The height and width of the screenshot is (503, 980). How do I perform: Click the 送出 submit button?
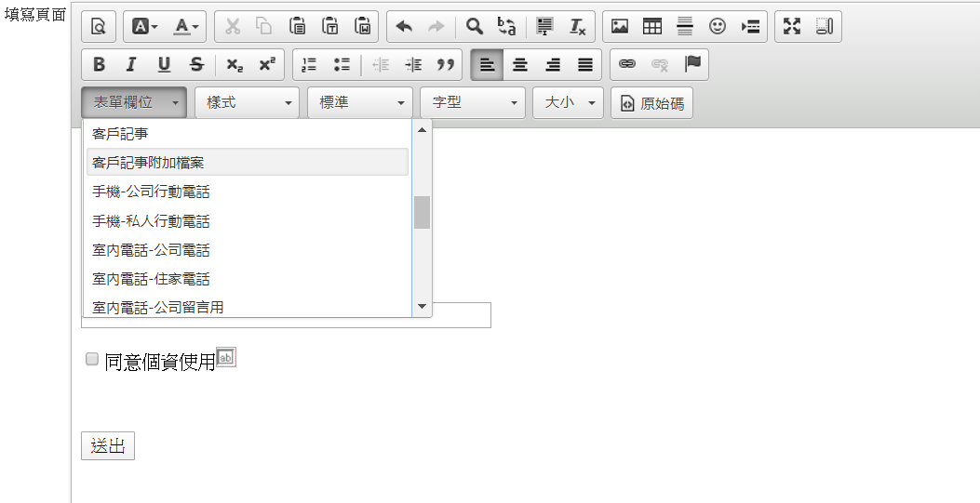108,445
